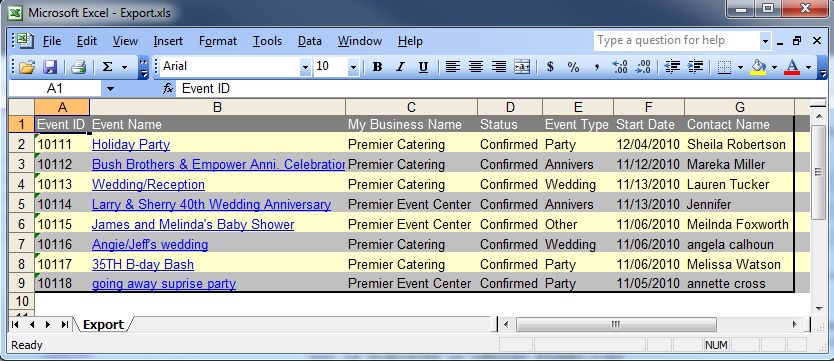Apply Comma style
The height and width of the screenshot is (361, 834).
596,67
